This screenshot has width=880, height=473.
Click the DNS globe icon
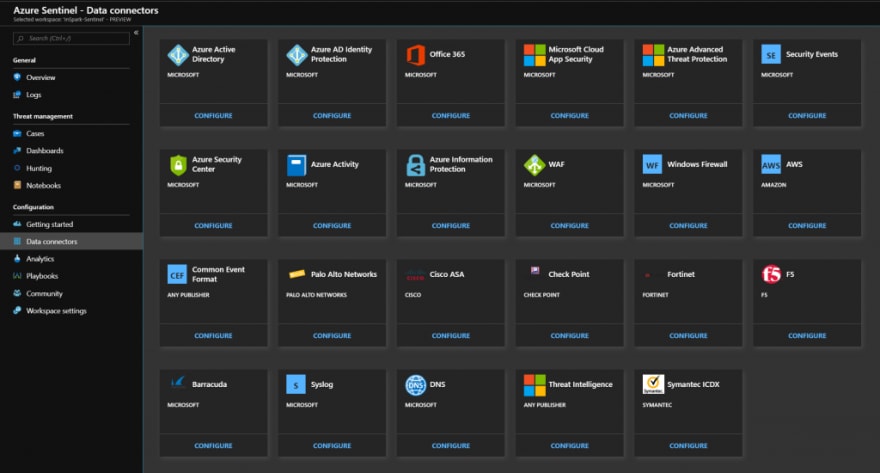415,385
